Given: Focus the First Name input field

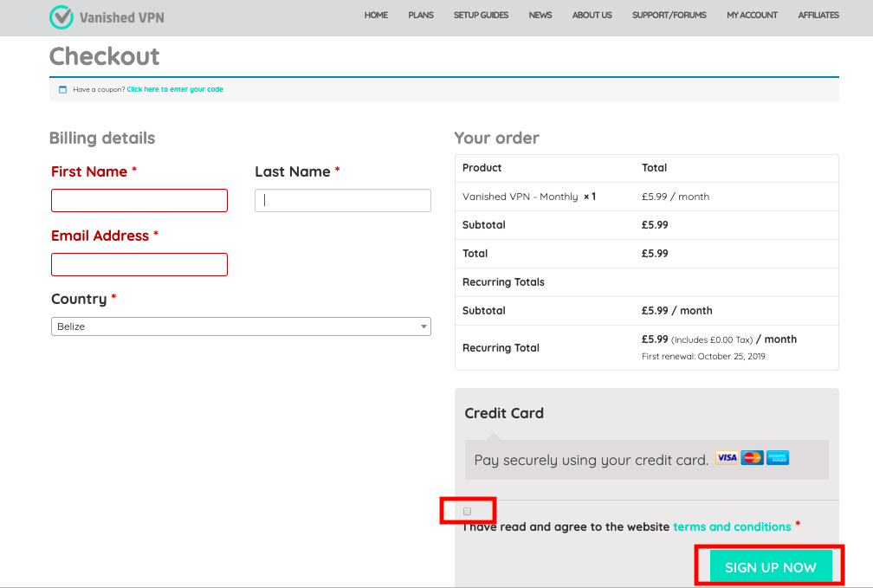Looking at the screenshot, I should pos(139,200).
